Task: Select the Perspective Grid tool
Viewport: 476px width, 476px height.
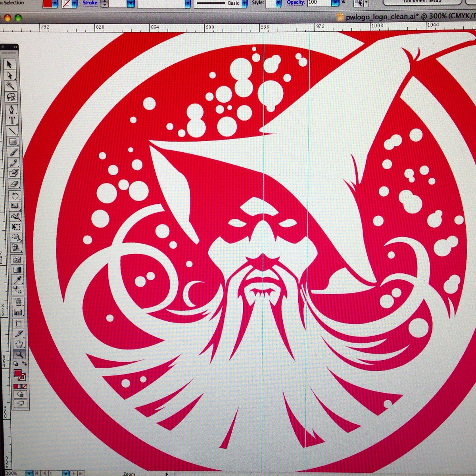Action: pyautogui.click(x=17, y=248)
